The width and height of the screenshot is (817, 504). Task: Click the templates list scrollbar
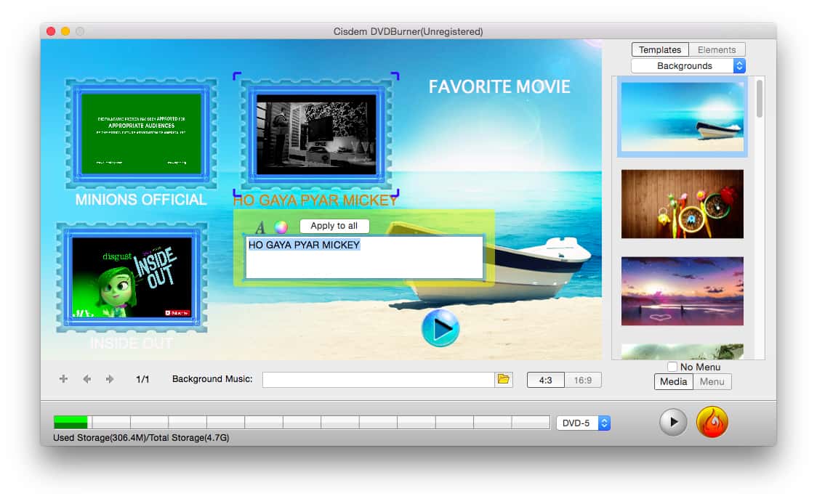pos(760,99)
